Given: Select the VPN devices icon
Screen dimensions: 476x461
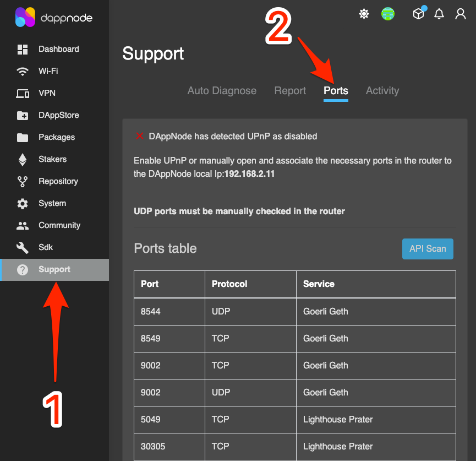Looking at the screenshot, I should [x=23, y=94].
